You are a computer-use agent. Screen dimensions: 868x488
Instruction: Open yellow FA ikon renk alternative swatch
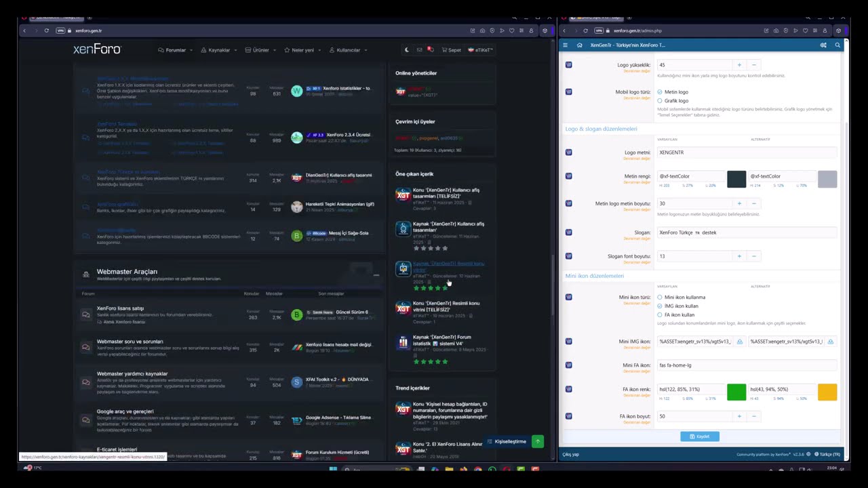pyautogui.click(x=827, y=392)
